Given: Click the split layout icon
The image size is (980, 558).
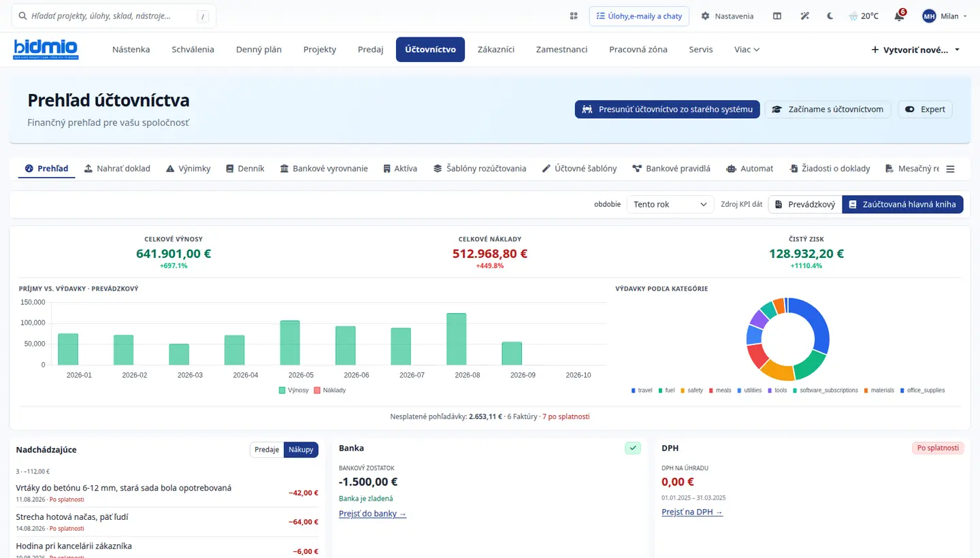Looking at the screenshot, I should pyautogui.click(x=777, y=16).
